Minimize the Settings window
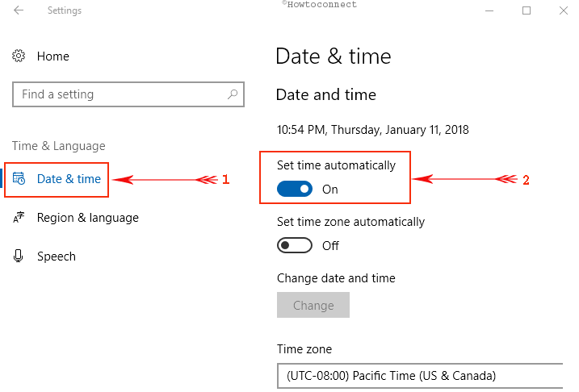 (489, 10)
